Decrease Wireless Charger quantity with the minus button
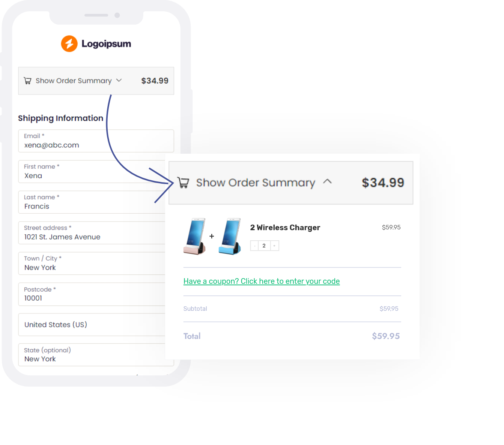 point(255,246)
